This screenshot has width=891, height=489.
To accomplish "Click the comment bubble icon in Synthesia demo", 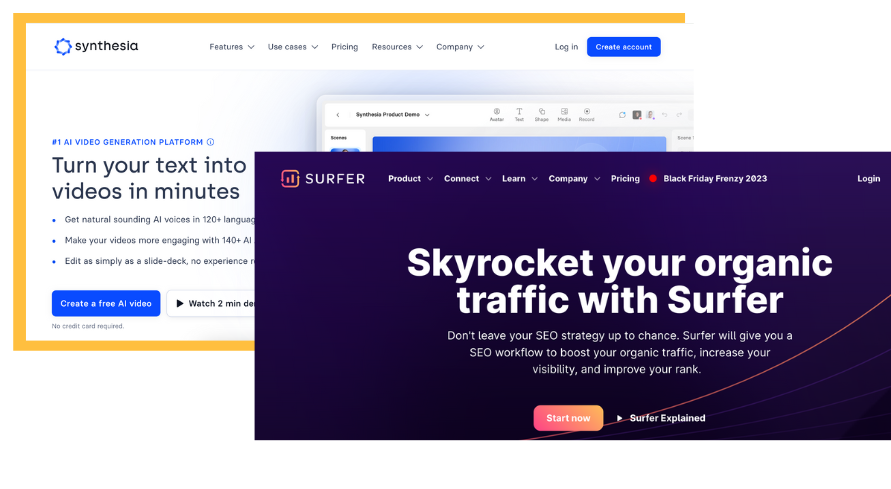I will 622,115.
